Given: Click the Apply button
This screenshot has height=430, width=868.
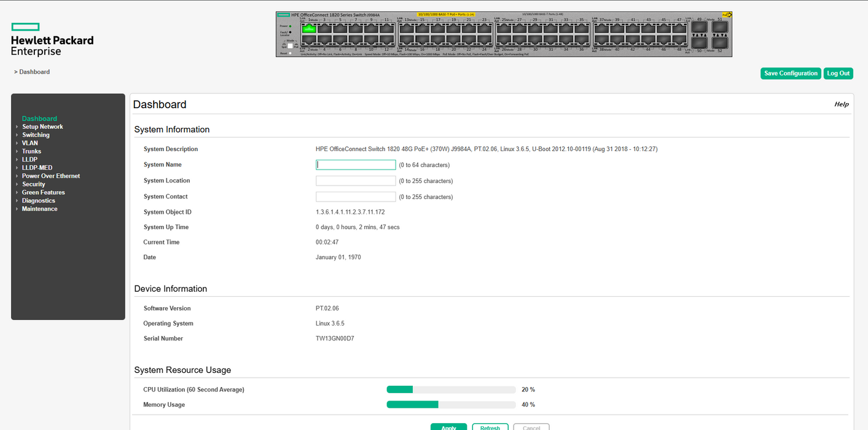Looking at the screenshot, I should [448, 427].
